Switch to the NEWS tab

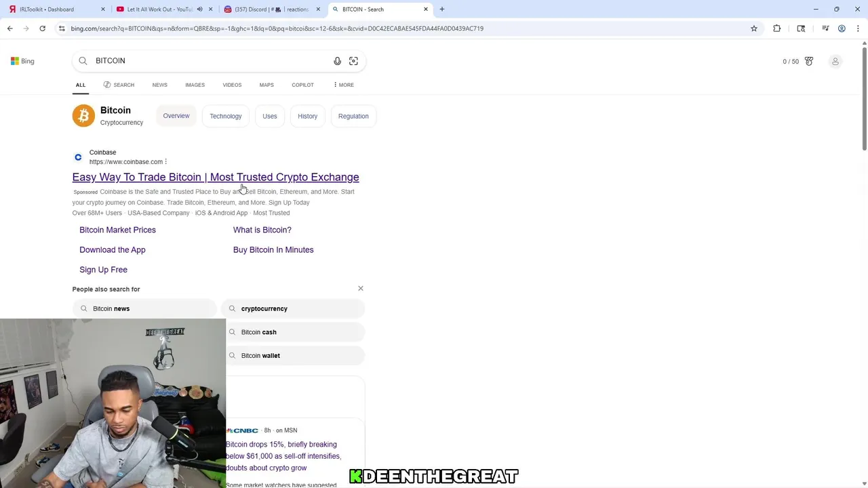160,85
